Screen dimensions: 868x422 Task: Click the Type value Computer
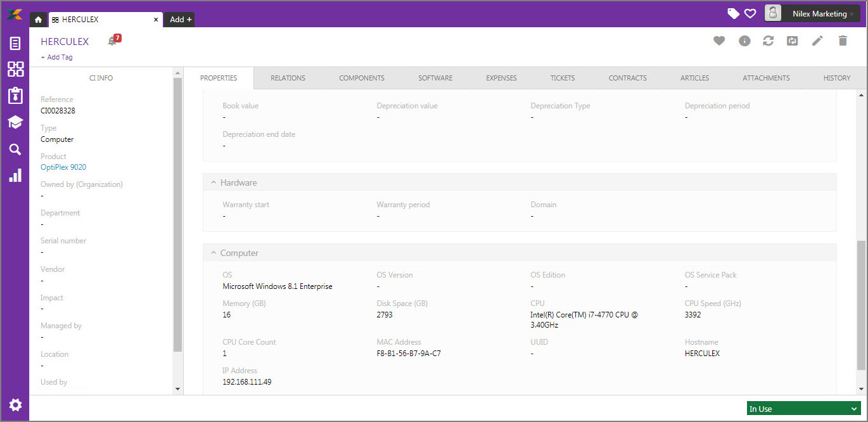click(x=57, y=139)
